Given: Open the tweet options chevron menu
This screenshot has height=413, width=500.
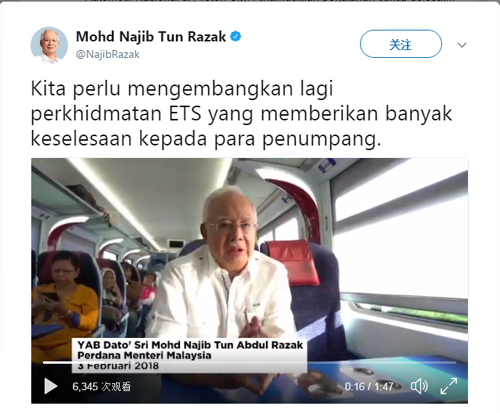Looking at the screenshot, I should coord(462,45).
